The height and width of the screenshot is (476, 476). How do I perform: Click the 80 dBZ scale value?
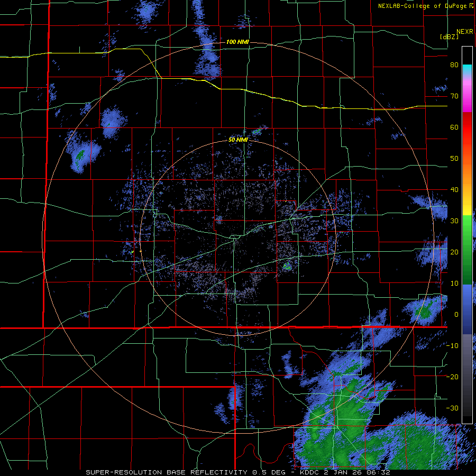click(454, 65)
